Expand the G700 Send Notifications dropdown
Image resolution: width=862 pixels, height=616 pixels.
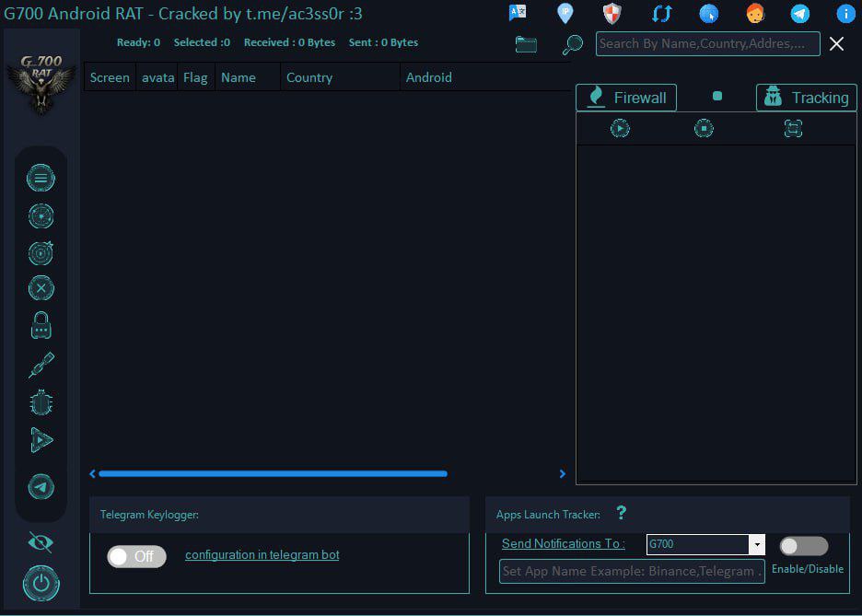(756, 544)
